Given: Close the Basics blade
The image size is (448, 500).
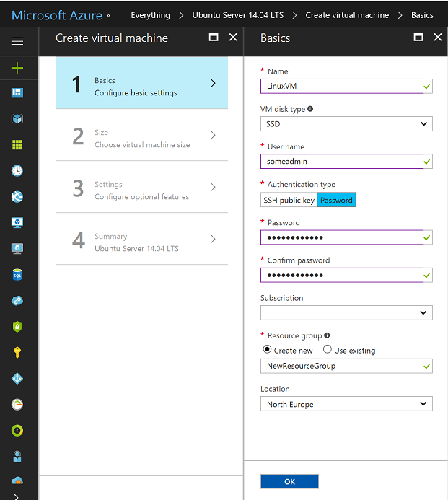Looking at the screenshot, I should pos(438,38).
